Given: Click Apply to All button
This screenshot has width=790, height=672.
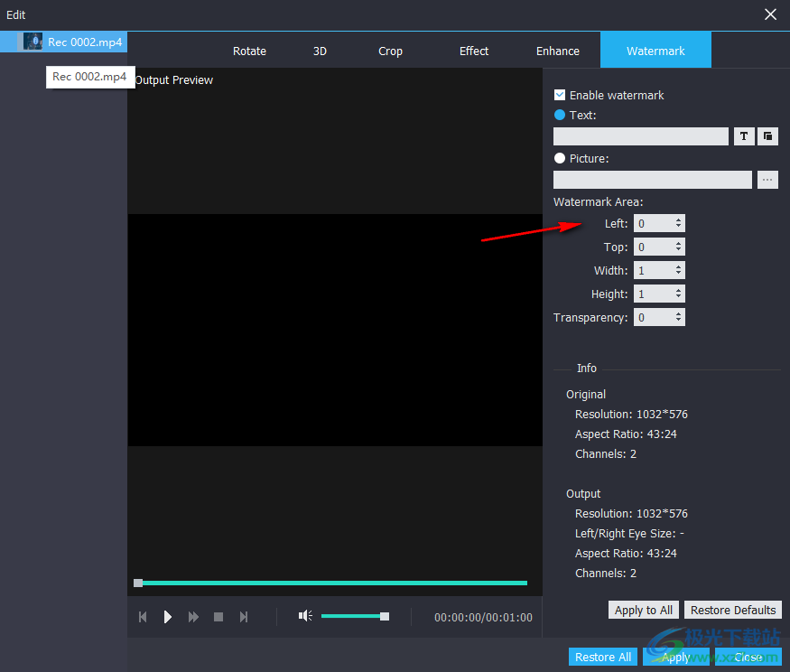Looking at the screenshot, I should click(644, 610).
